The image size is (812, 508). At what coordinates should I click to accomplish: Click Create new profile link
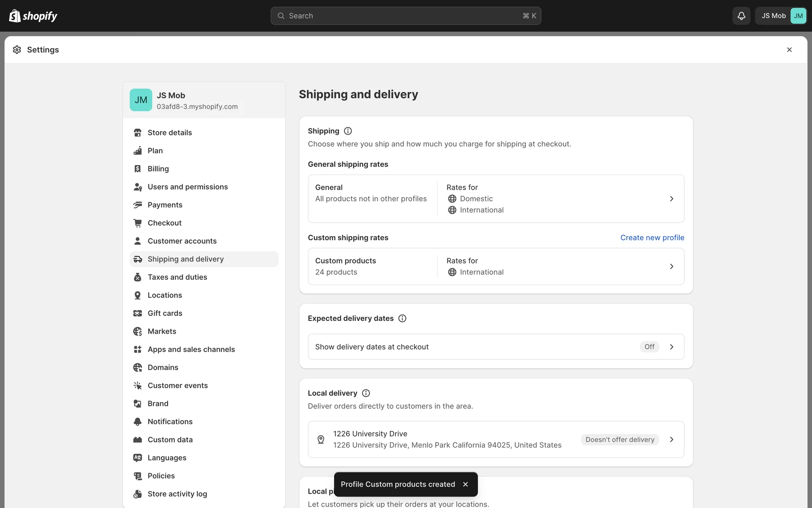[x=652, y=238]
